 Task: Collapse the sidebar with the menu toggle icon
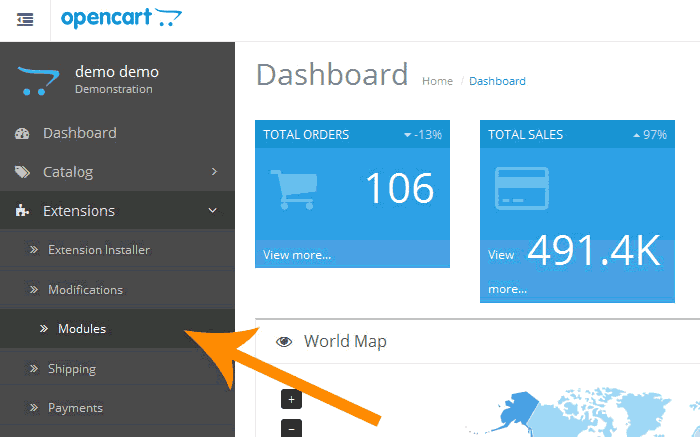click(x=25, y=20)
